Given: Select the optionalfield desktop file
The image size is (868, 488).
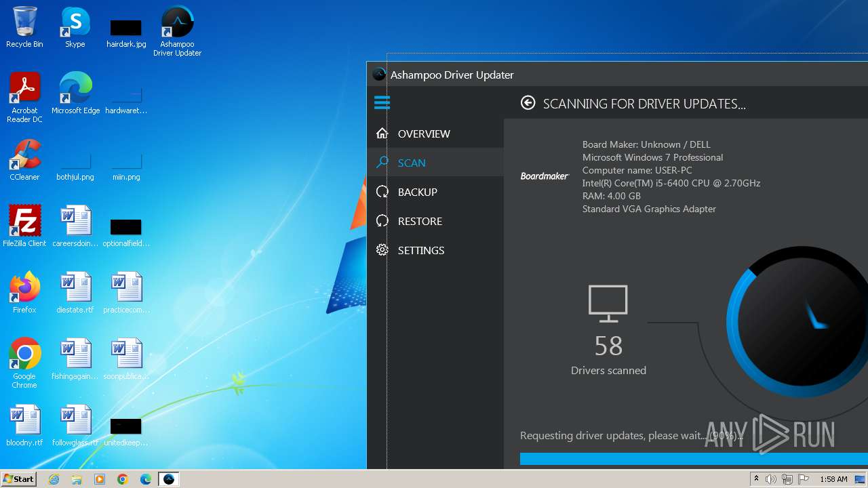Looking at the screenshot, I should pos(126,233).
